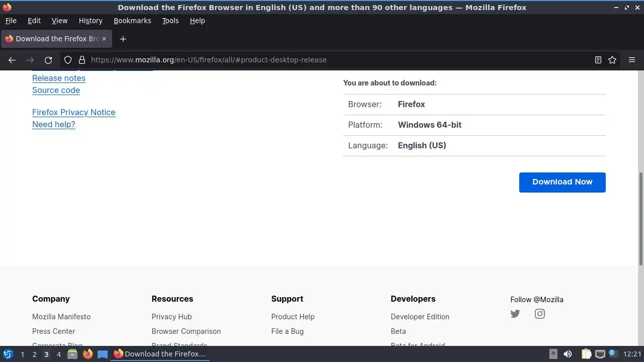
Task: Open the View menu
Action: coord(59,21)
